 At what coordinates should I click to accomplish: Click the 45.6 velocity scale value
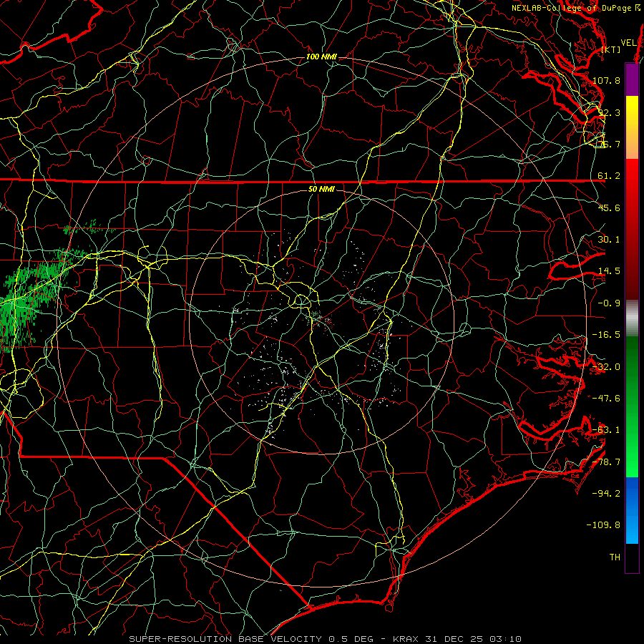609,208
